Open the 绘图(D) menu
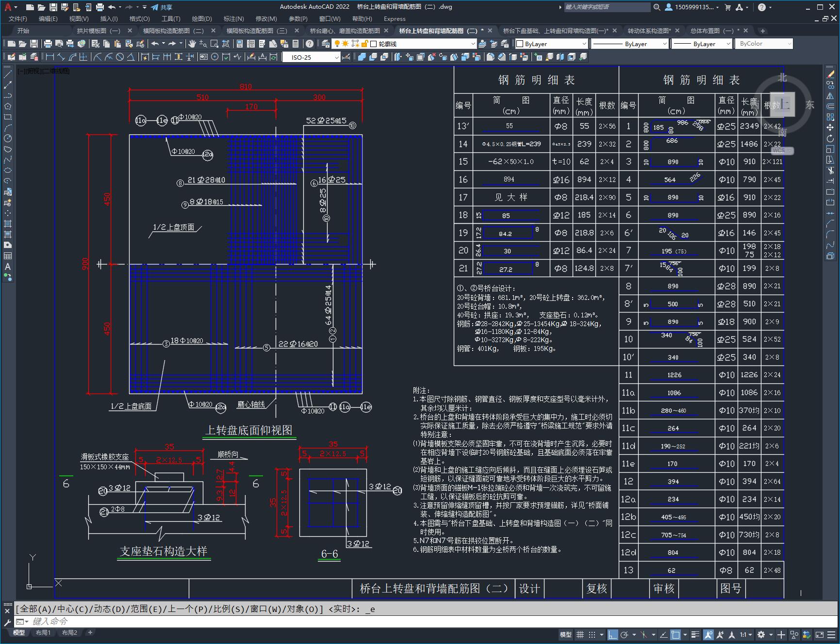This screenshot has height=644, width=840. pyautogui.click(x=202, y=18)
